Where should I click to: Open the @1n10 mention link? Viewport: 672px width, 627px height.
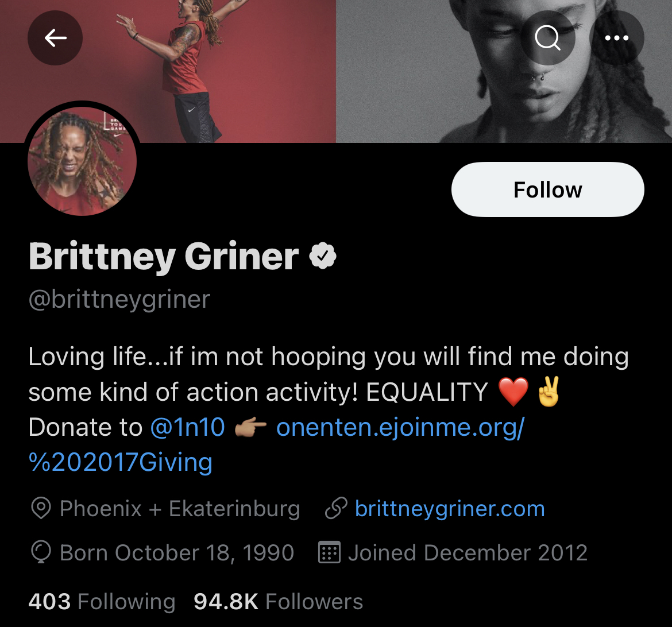[x=187, y=427]
